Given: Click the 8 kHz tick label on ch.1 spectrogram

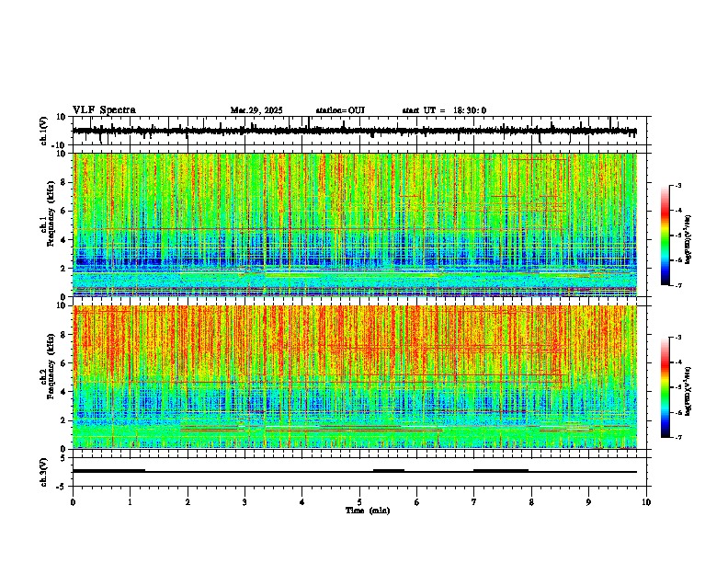Looking at the screenshot, I should 63,182.
